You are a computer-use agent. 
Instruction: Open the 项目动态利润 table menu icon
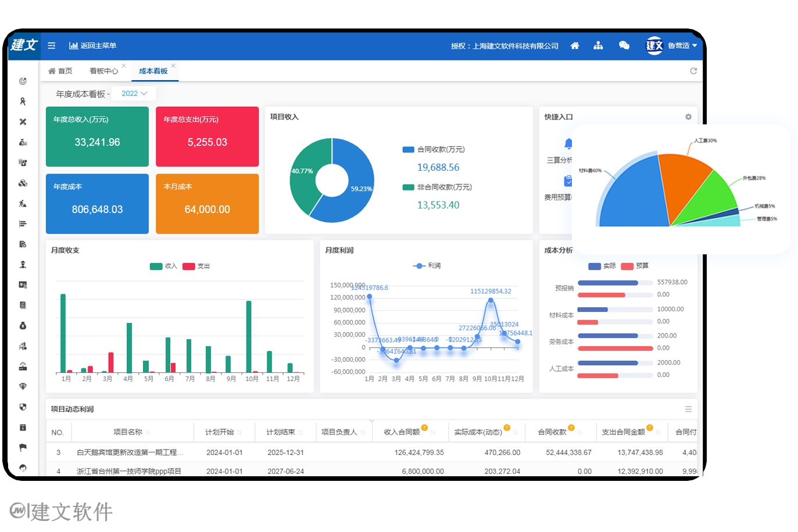click(x=688, y=409)
